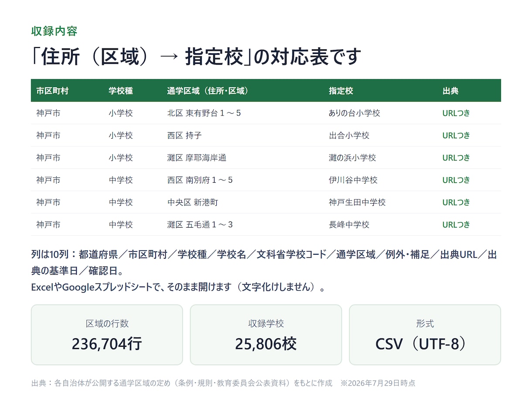532x399 pixels.
Task: Click the 収録学校 25,806校 card
Action: pos(266,334)
